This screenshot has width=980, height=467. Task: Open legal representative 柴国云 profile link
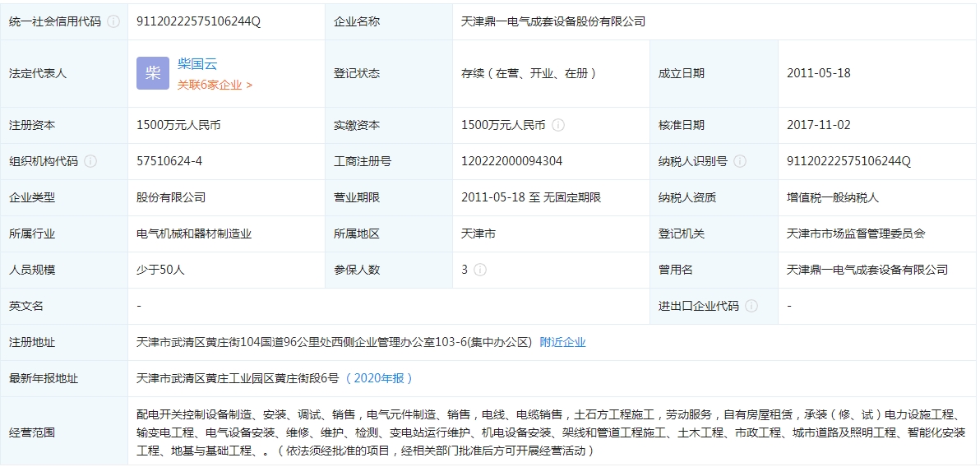tap(197, 64)
